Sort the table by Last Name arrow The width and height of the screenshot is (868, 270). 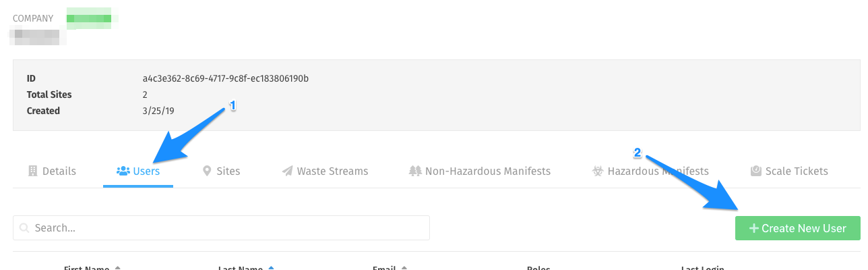tap(271, 268)
